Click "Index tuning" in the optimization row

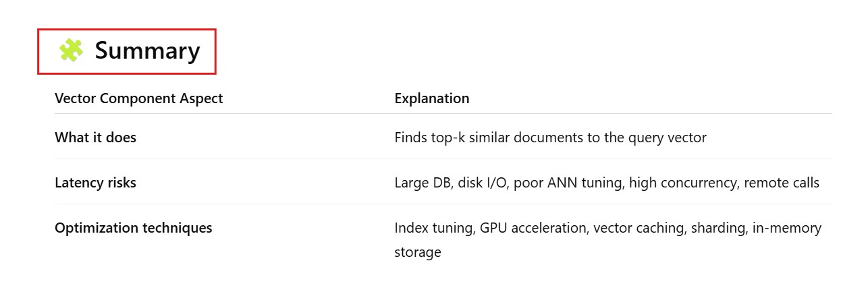[x=433, y=228]
